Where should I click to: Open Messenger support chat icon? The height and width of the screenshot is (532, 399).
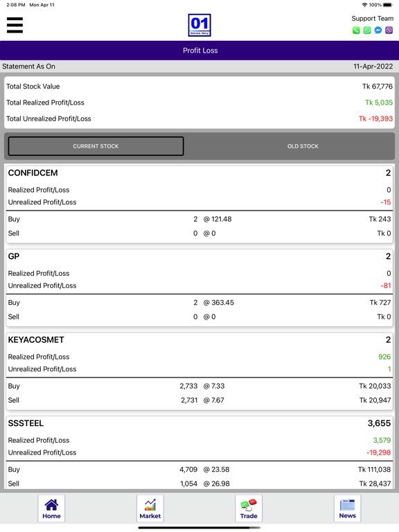[378, 30]
